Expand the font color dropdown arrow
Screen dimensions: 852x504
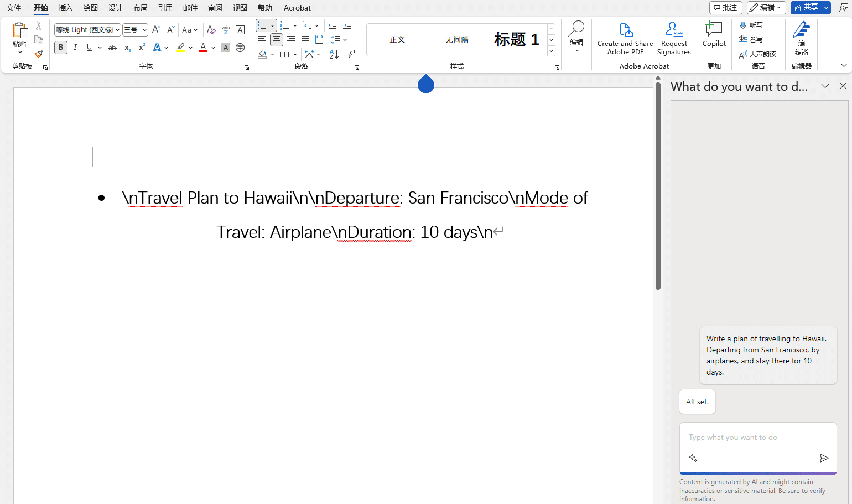[x=214, y=48]
